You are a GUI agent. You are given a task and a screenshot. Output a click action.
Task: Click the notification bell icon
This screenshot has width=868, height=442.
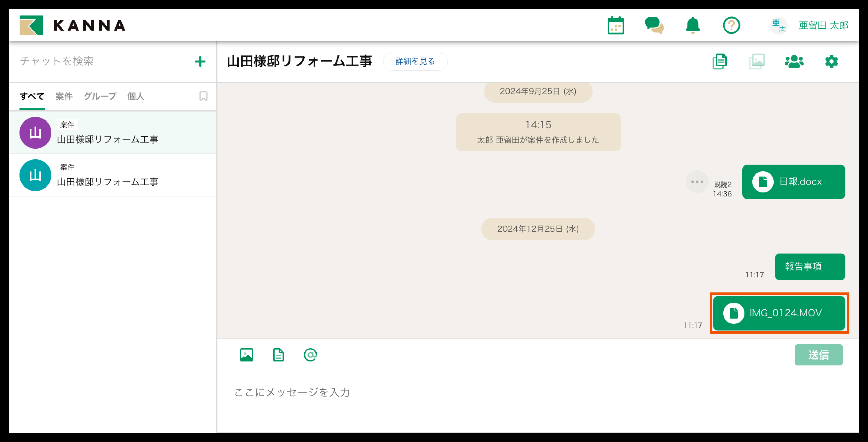[x=692, y=26]
